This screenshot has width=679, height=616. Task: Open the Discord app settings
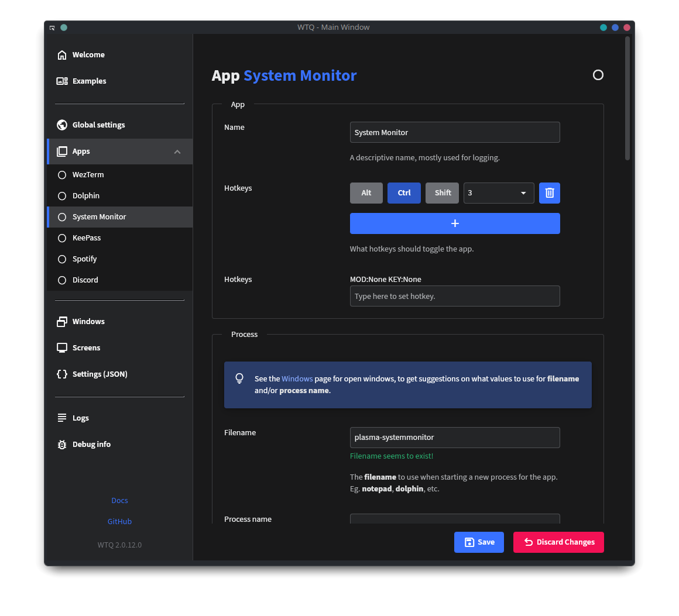click(x=120, y=280)
